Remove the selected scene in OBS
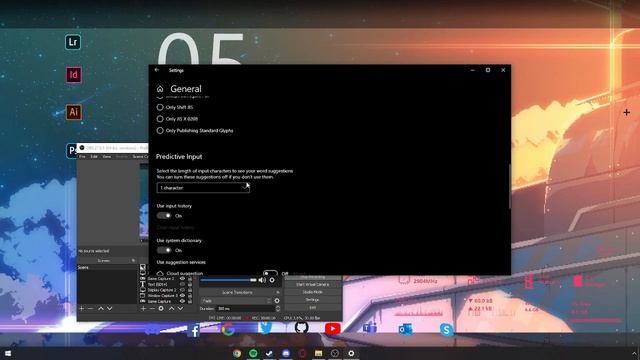The height and width of the screenshot is (360, 640). [91, 309]
